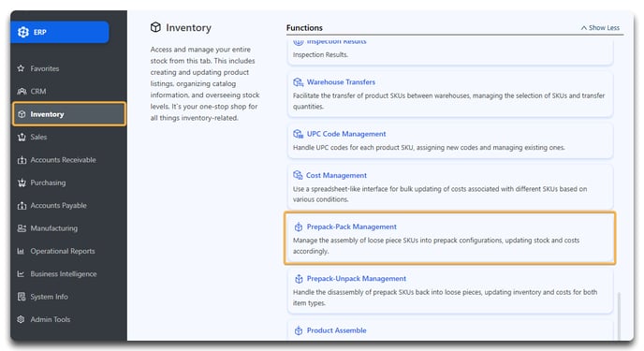The image size is (644, 351).
Task: Click the Inventory header cube icon
Action: [155, 27]
